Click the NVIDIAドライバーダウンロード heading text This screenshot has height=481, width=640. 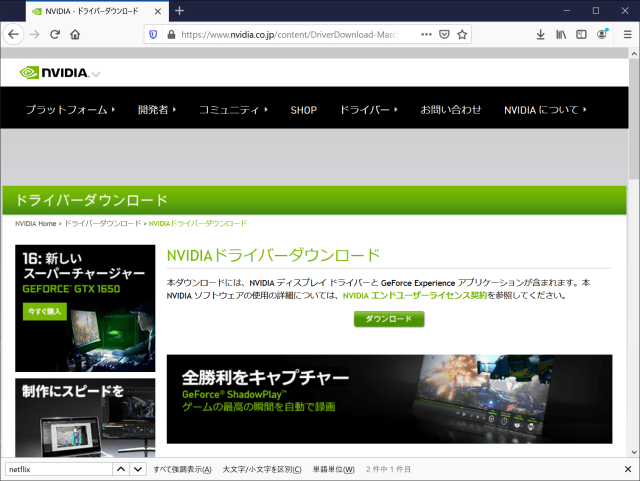pos(273,256)
